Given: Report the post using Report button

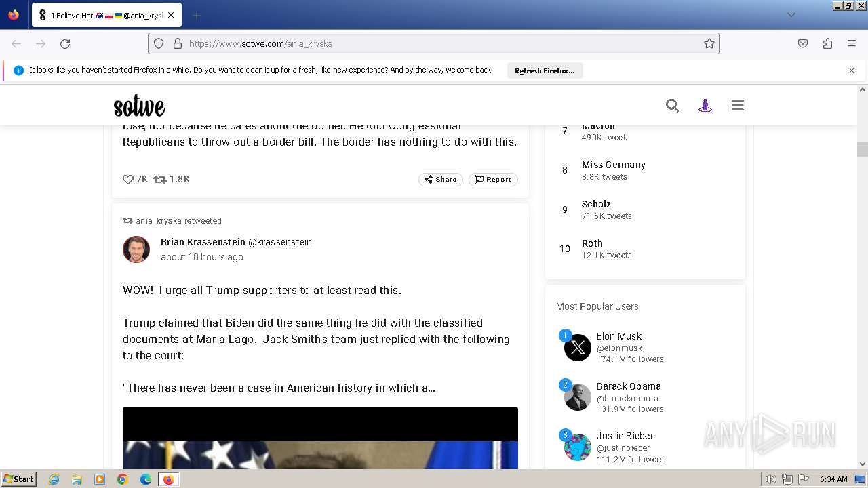Looking at the screenshot, I should (x=493, y=180).
